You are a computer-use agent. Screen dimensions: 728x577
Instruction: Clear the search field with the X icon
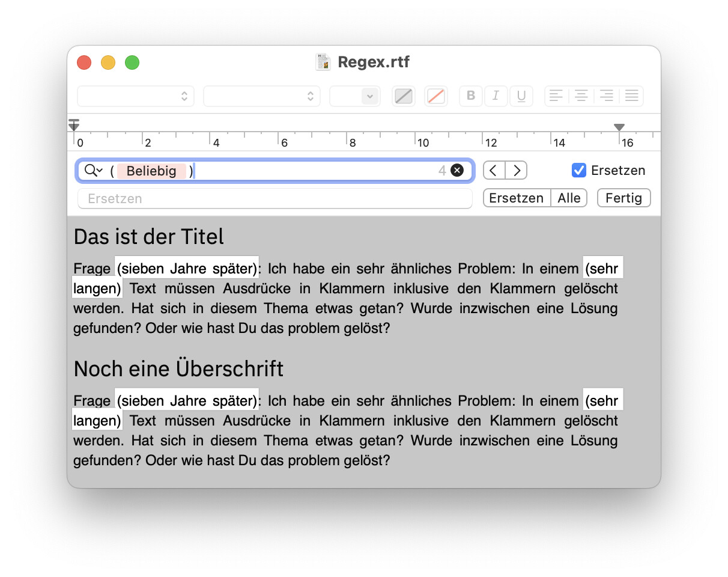pos(457,171)
